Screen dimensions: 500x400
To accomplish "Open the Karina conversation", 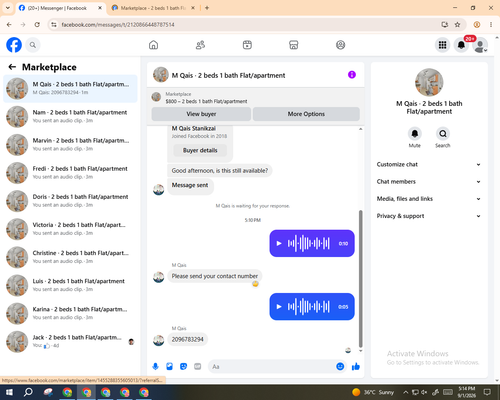I will (x=70, y=313).
